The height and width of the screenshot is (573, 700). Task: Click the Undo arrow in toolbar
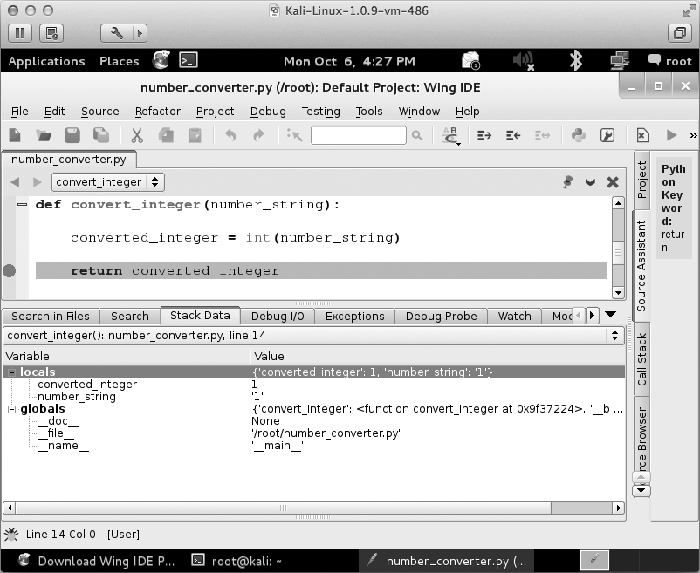click(x=229, y=135)
